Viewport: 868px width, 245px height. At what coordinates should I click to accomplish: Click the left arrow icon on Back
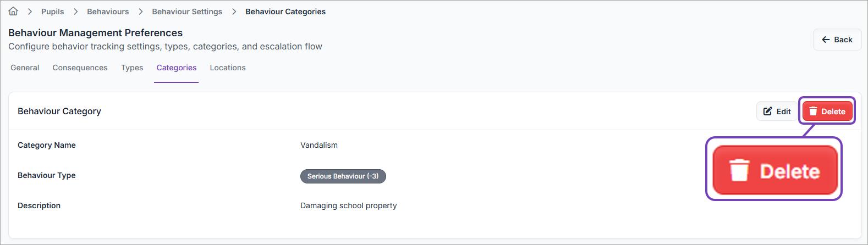(826, 40)
